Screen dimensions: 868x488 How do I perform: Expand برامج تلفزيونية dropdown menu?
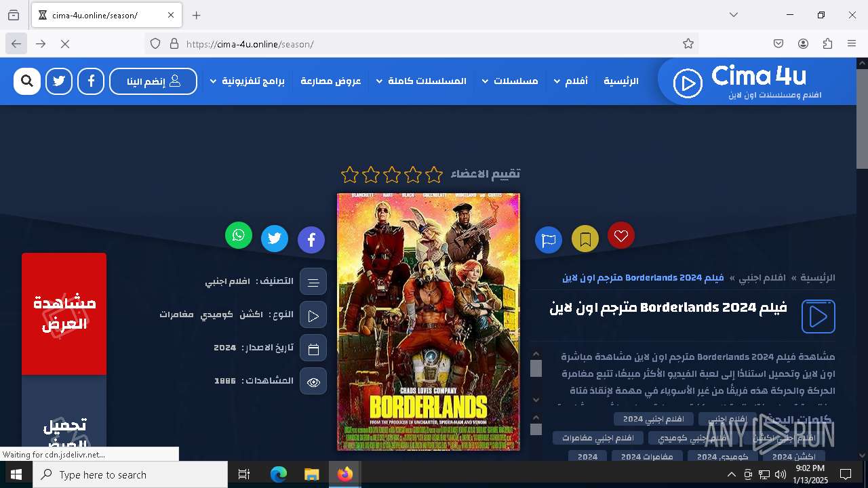click(x=248, y=81)
